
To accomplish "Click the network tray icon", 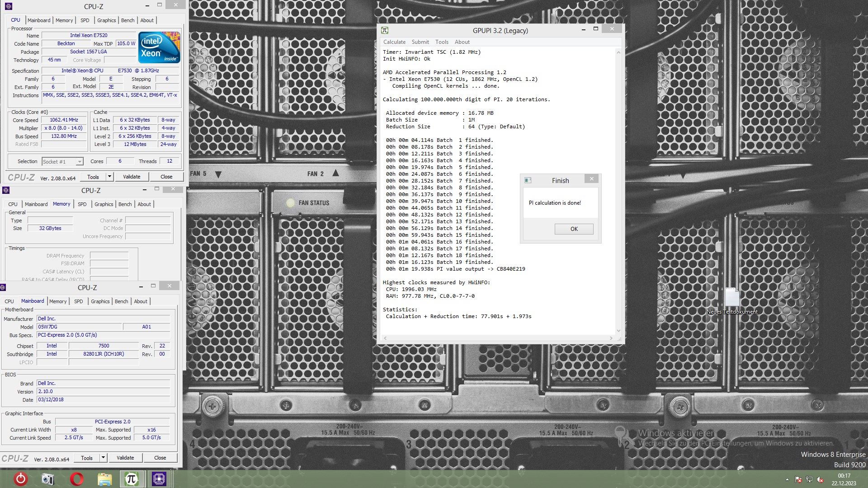I will pos(809,479).
